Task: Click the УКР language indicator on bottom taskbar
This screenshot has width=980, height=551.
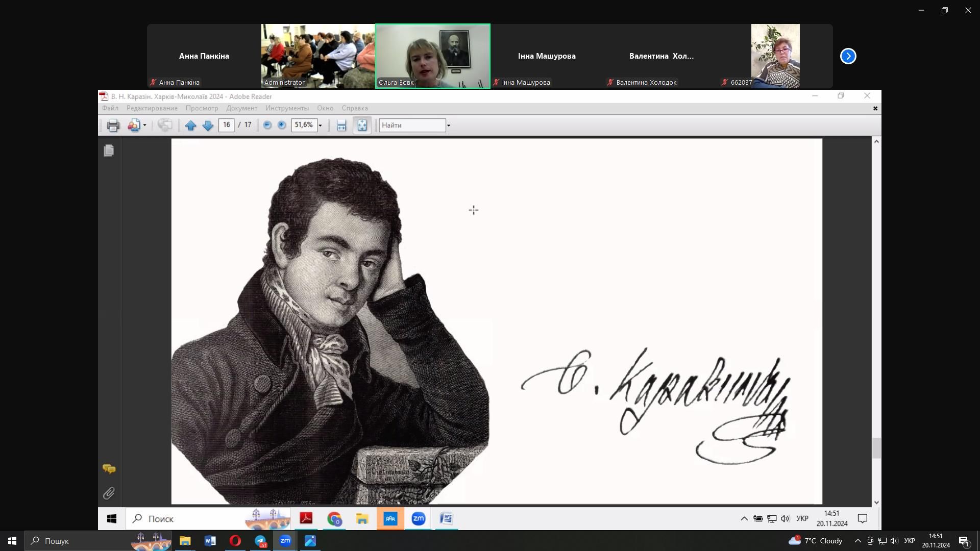Action: [910, 541]
